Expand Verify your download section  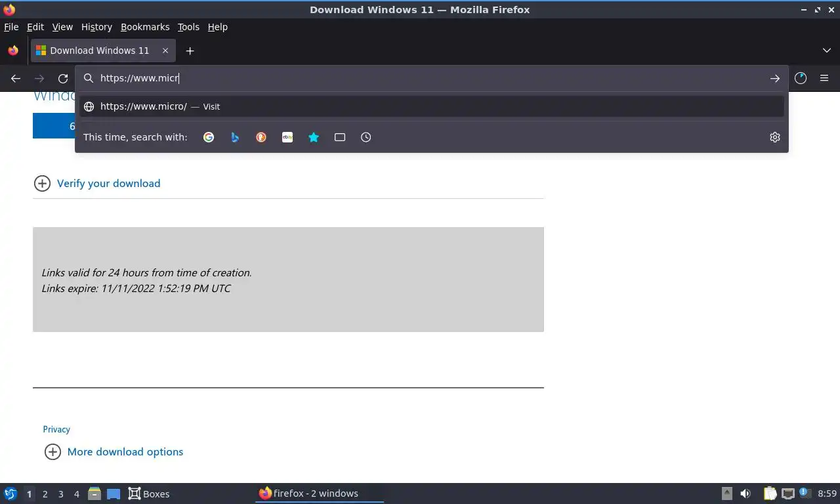(x=96, y=183)
